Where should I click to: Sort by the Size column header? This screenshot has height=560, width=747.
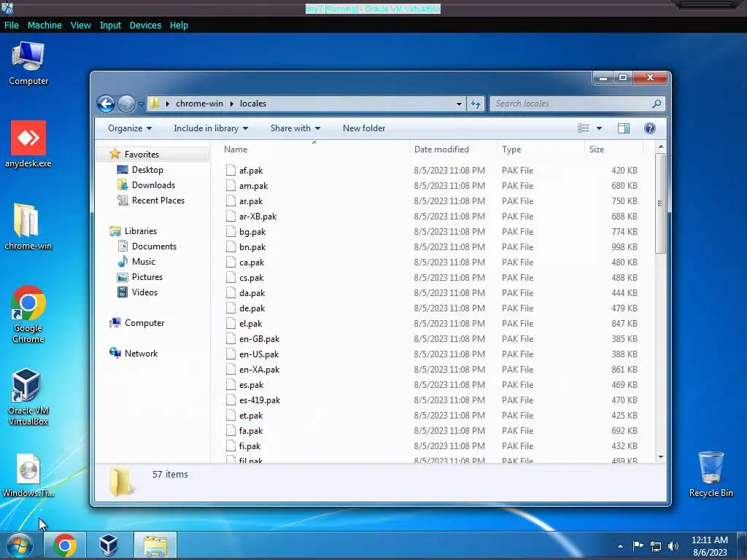(x=614, y=149)
